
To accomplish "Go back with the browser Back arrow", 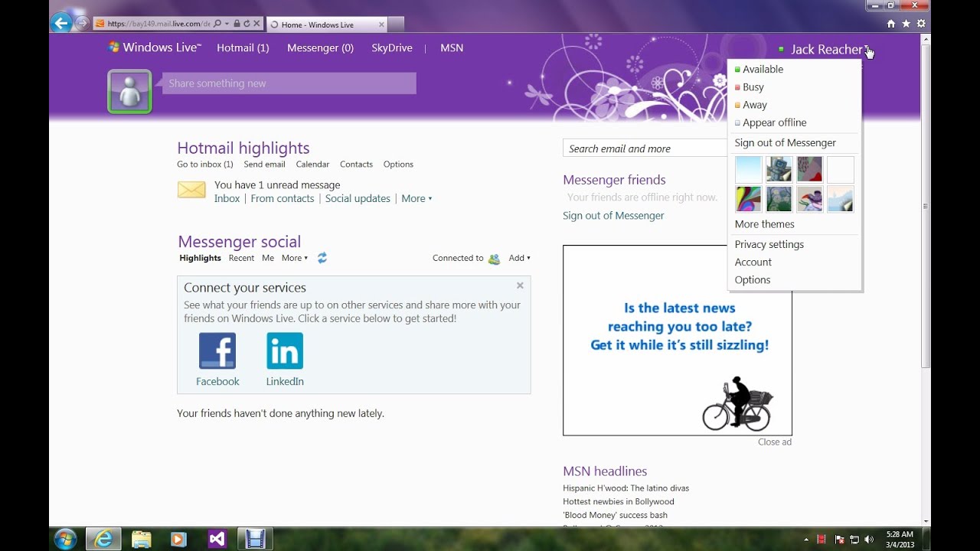I will [x=61, y=23].
